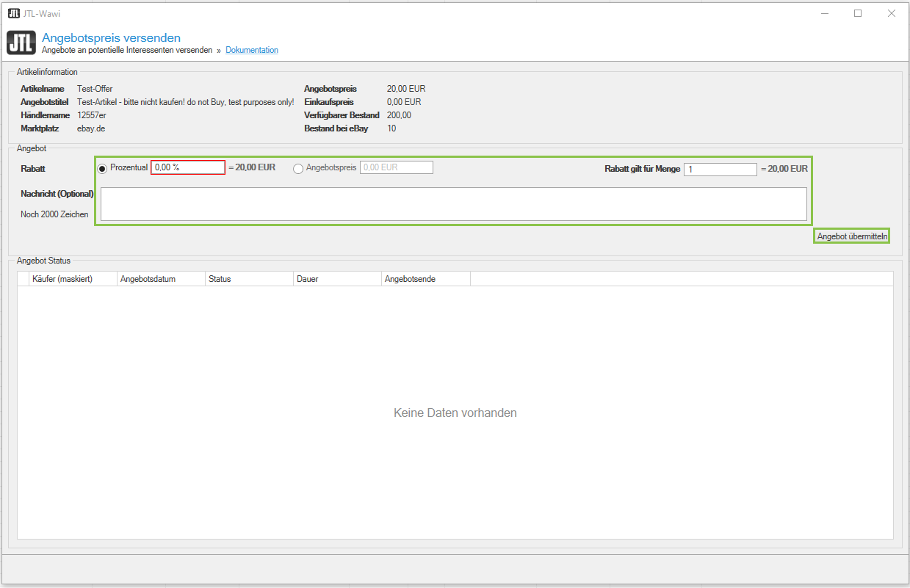Click the percentage discount field showing 0,00 %
910x588 pixels.
coord(187,167)
